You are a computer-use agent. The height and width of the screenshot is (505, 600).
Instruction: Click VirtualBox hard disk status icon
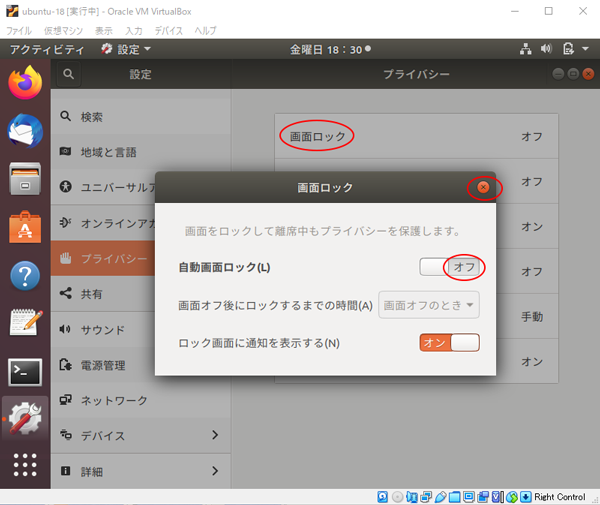pos(383,497)
